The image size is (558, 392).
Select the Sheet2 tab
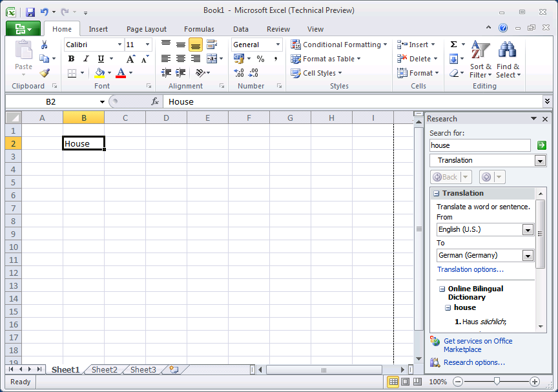[104, 369]
